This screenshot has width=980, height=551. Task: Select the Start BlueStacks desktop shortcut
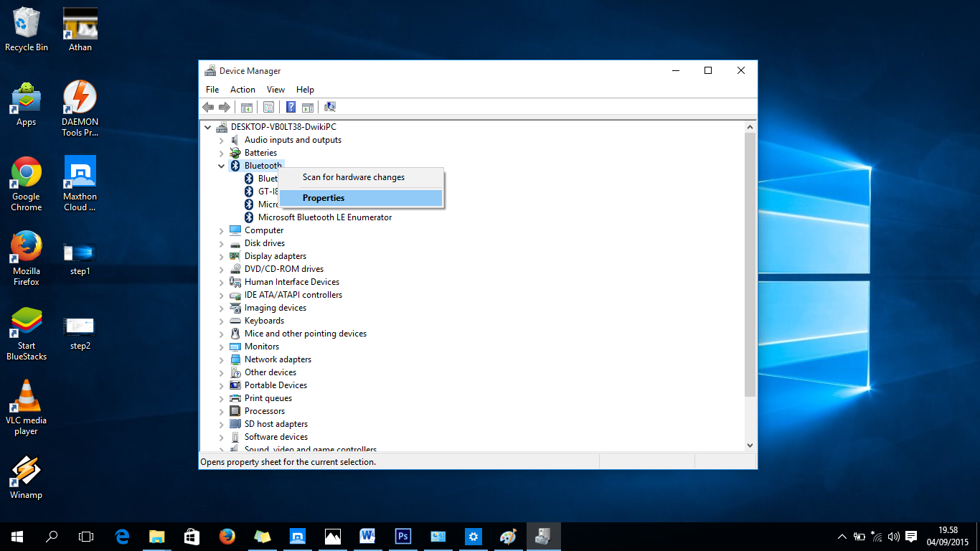click(x=27, y=333)
